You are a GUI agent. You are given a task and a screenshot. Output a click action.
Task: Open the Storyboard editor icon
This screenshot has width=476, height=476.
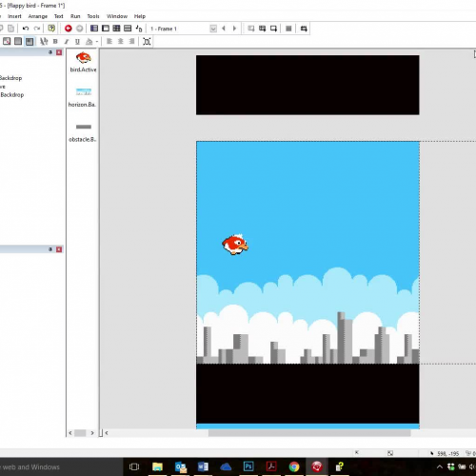click(94, 29)
